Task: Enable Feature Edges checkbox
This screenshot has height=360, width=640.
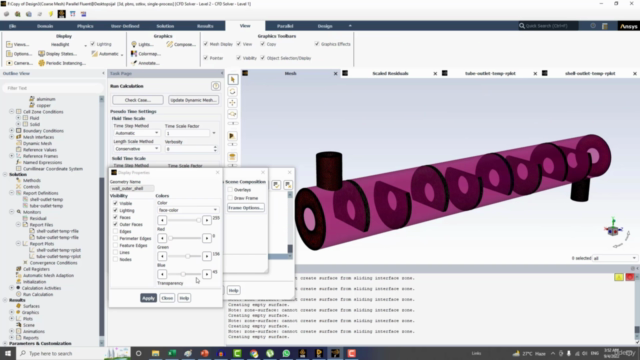Action: (116, 245)
